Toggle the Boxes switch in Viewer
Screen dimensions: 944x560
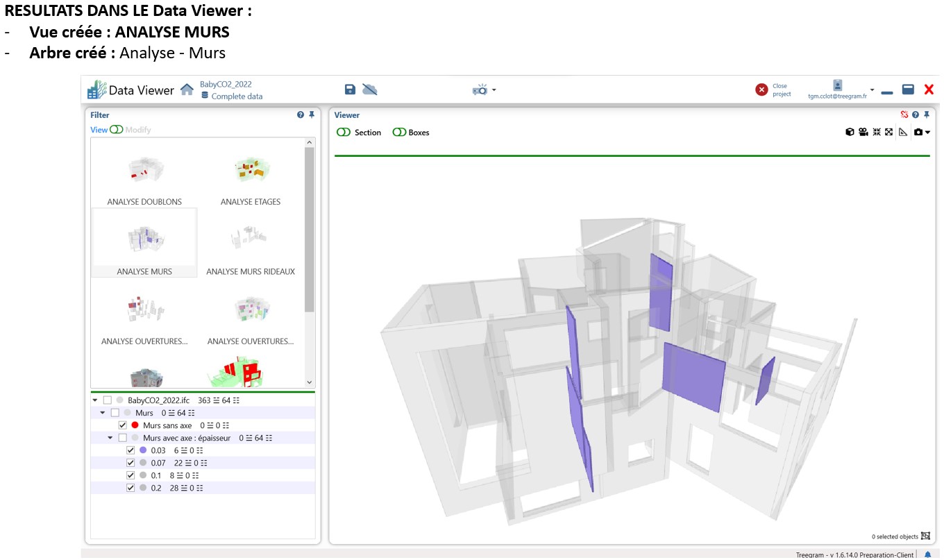(399, 133)
